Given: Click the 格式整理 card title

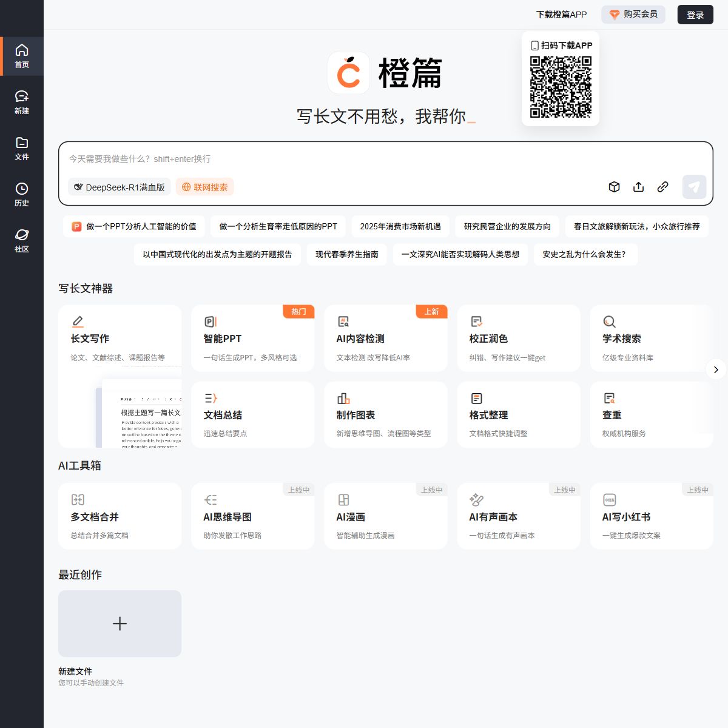Looking at the screenshot, I should (x=488, y=415).
